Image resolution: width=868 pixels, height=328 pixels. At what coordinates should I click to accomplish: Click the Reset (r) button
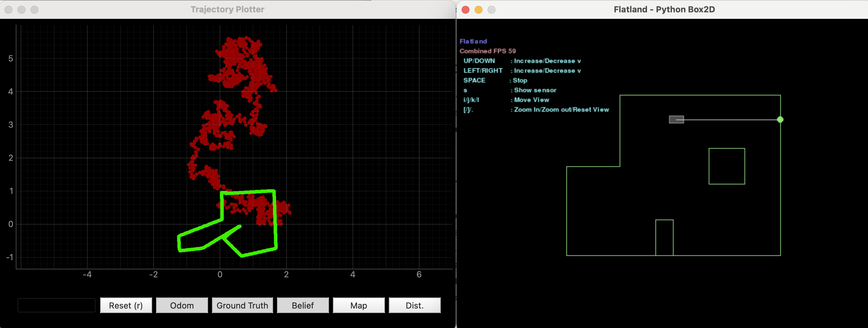coord(126,305)
